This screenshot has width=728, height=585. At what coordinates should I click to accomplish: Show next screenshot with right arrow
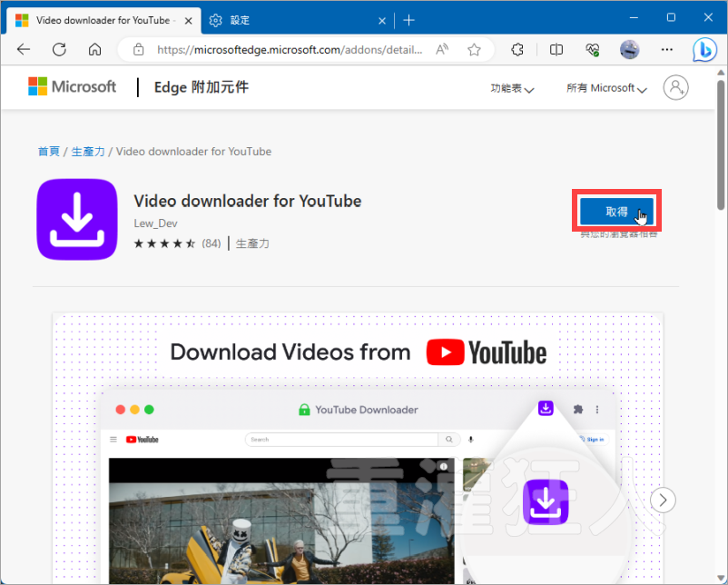664,499
